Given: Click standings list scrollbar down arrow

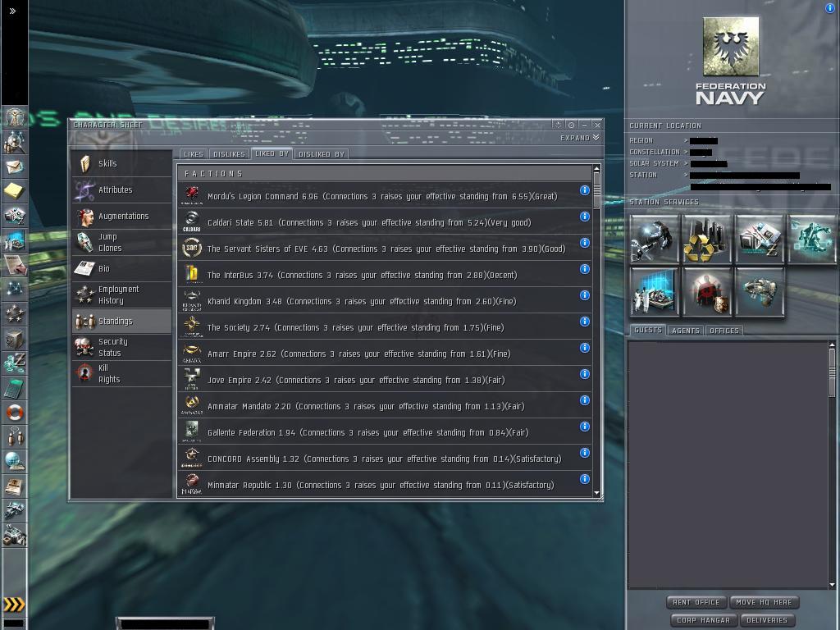Looking at the screenshot, I should 597,493.
